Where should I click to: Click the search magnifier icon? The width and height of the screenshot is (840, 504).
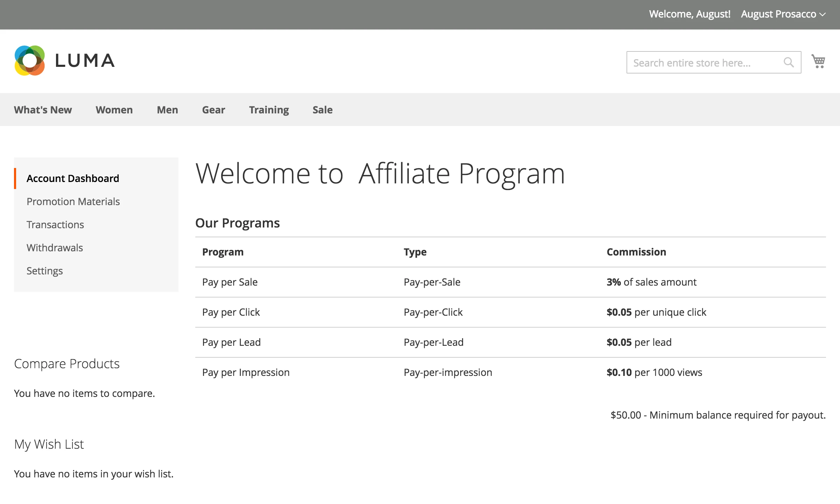coord(789,62)
